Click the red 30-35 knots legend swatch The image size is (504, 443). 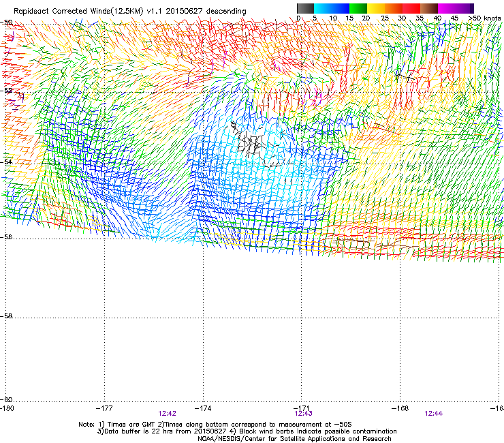point(411,8)
